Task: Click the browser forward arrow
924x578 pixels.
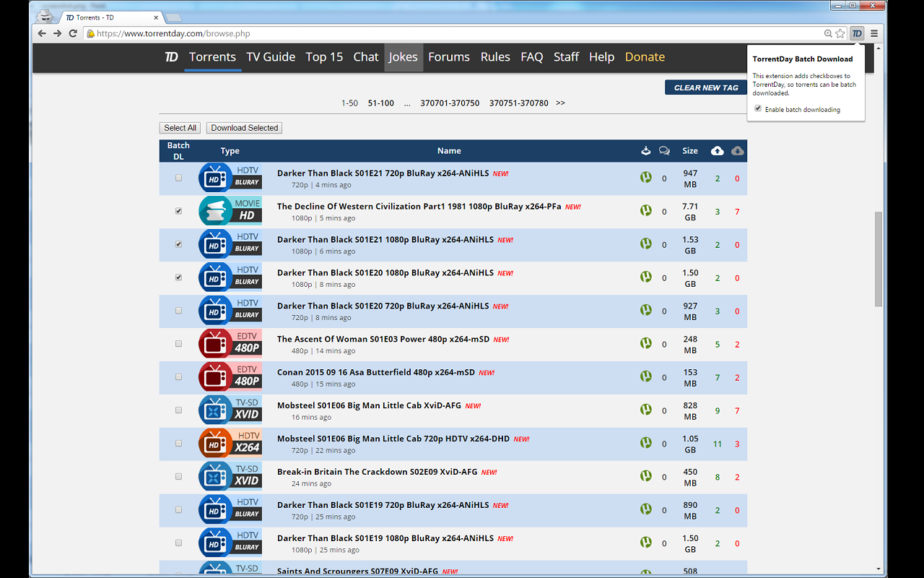Action: tap(58, 33)
